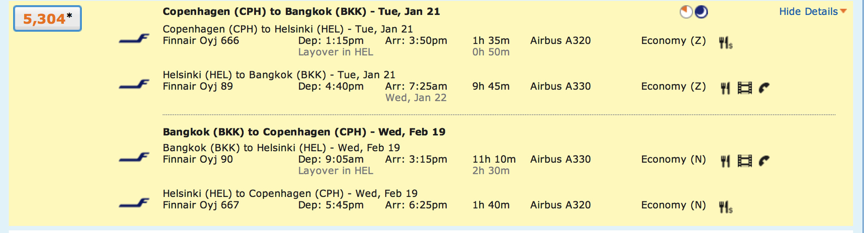Click the in-flight movie icon for Finnair 89

(745, 88)
